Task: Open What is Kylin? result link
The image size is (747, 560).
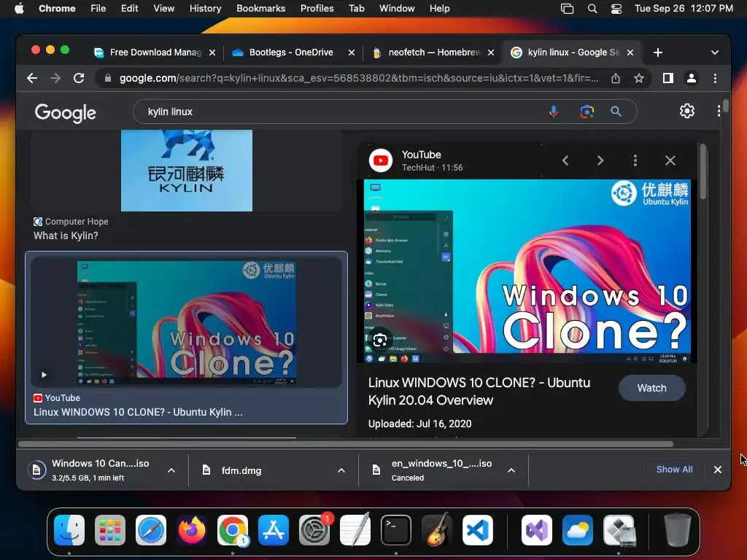Action: tap(66, 236)
